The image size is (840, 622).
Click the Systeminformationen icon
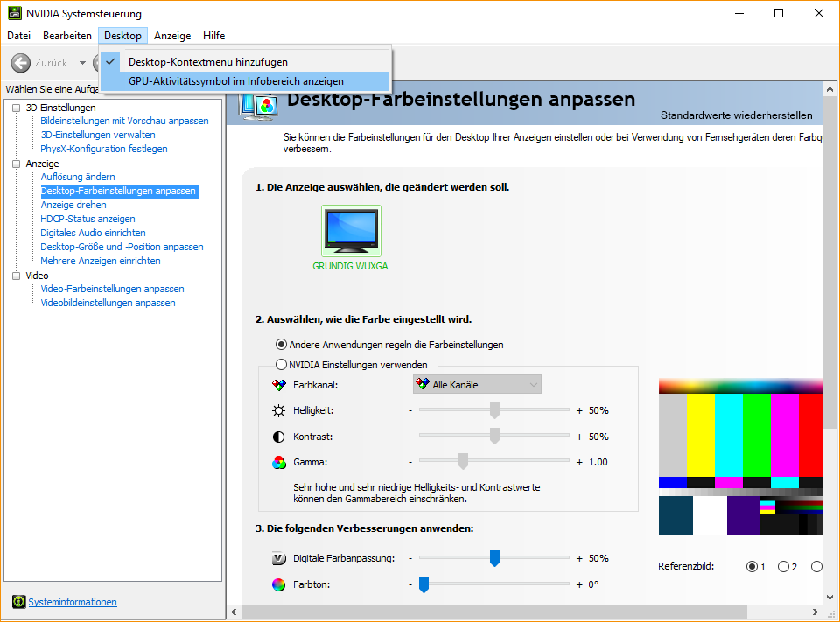pos(18,602)
